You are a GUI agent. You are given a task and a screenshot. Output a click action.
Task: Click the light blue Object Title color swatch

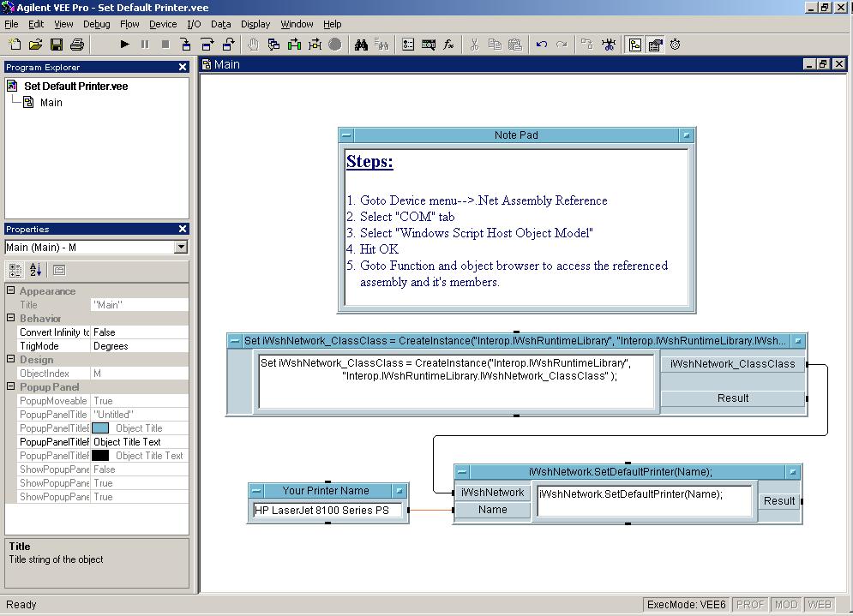pos(100,428)
